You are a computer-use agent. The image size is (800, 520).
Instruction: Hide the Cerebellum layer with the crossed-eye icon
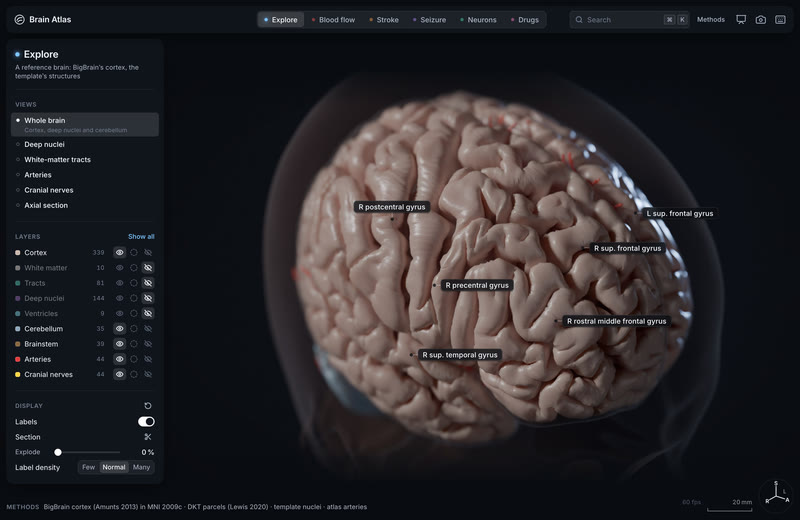[x=148, y=329]
